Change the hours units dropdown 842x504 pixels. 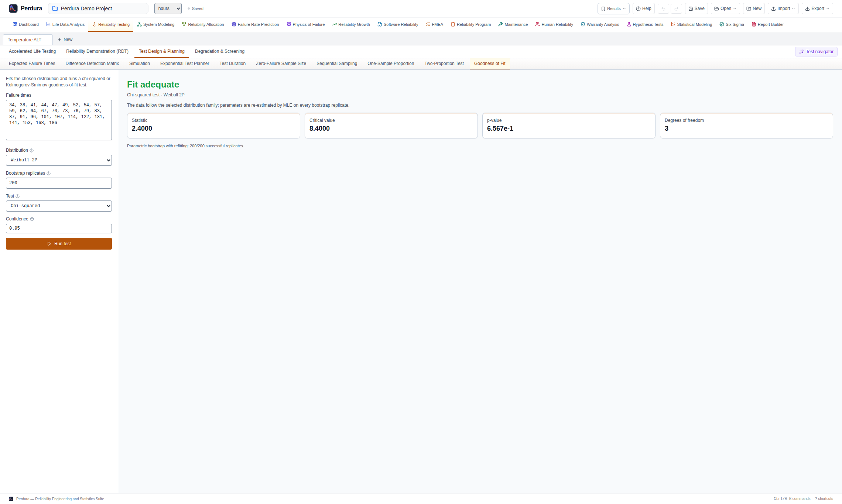168,8
